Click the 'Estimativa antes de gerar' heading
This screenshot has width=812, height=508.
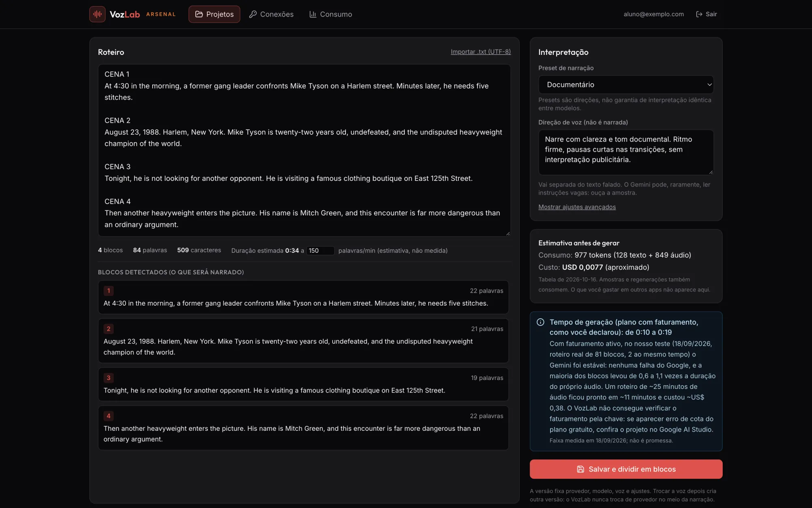(x=579, y=243)
